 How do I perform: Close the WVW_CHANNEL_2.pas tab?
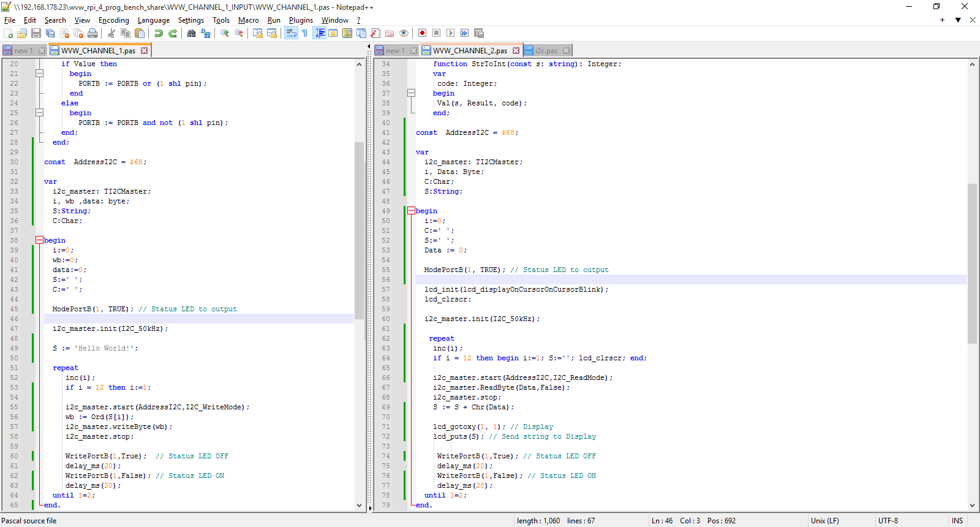(x=516, y=51)
